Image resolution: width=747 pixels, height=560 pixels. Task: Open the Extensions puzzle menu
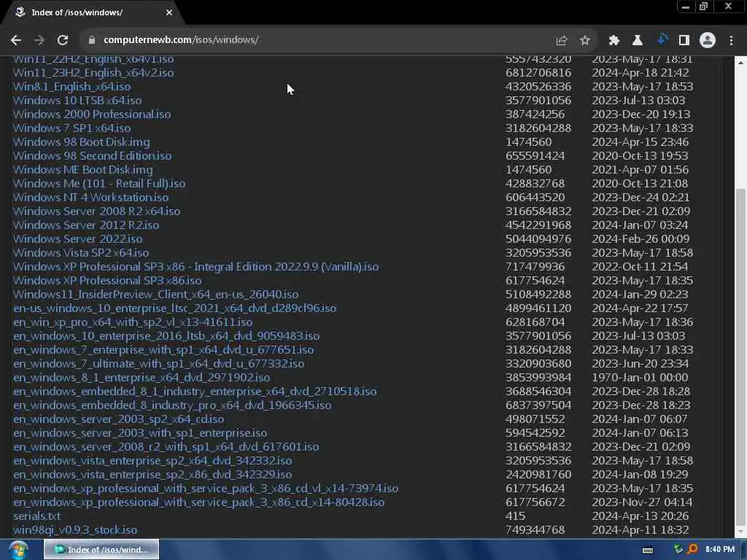tap(614, 41)
